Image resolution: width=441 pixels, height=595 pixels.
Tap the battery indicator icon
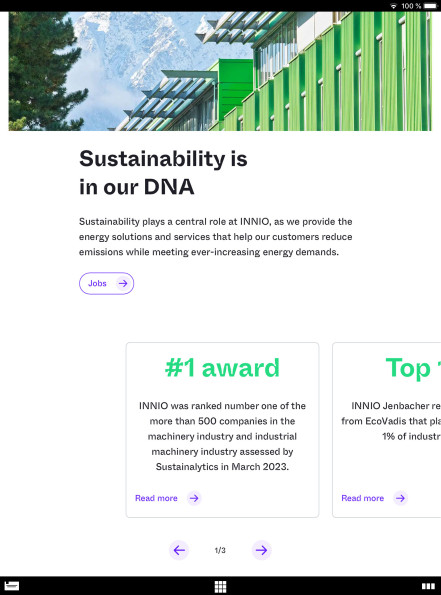pyautogui.click(x=430, y=6)
